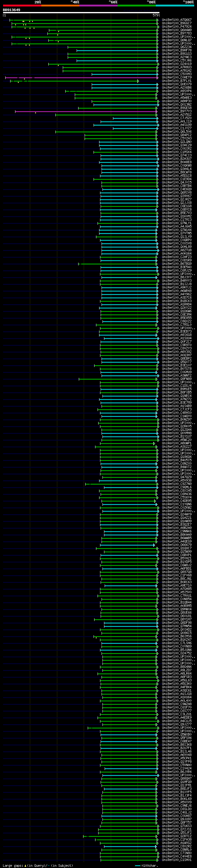Select hit label UniRef100_Q6L506

pyautogui.click(x=177, y=132)
